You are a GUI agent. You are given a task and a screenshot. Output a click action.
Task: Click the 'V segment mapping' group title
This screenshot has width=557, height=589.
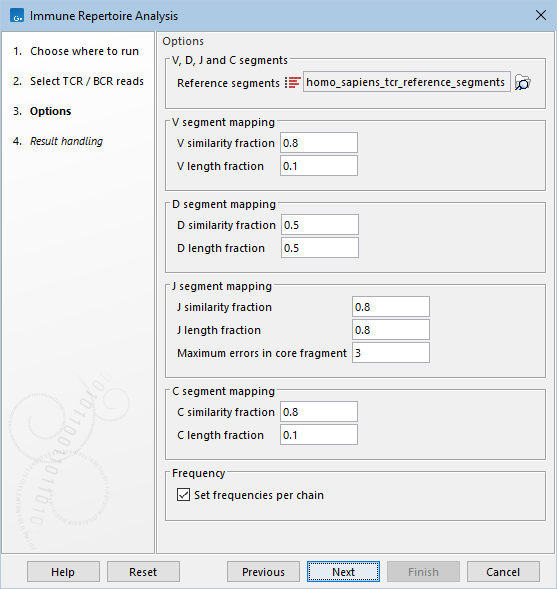[x=223, y=122]
